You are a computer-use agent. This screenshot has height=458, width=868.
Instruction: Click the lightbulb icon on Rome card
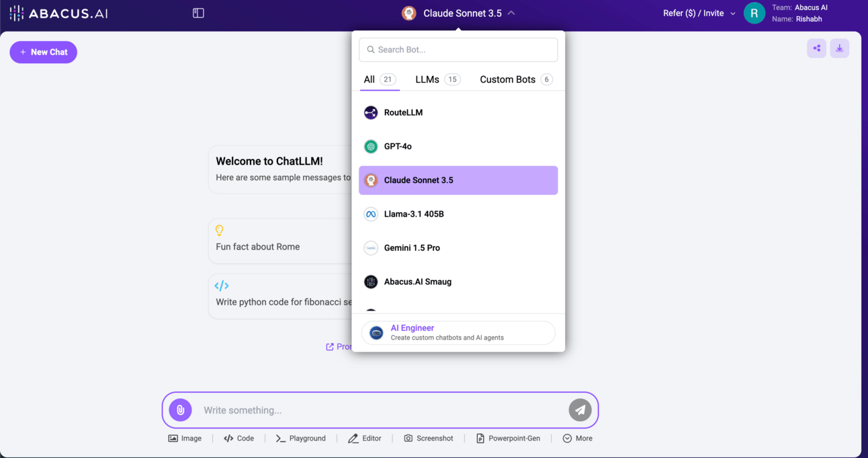point(219,230)
